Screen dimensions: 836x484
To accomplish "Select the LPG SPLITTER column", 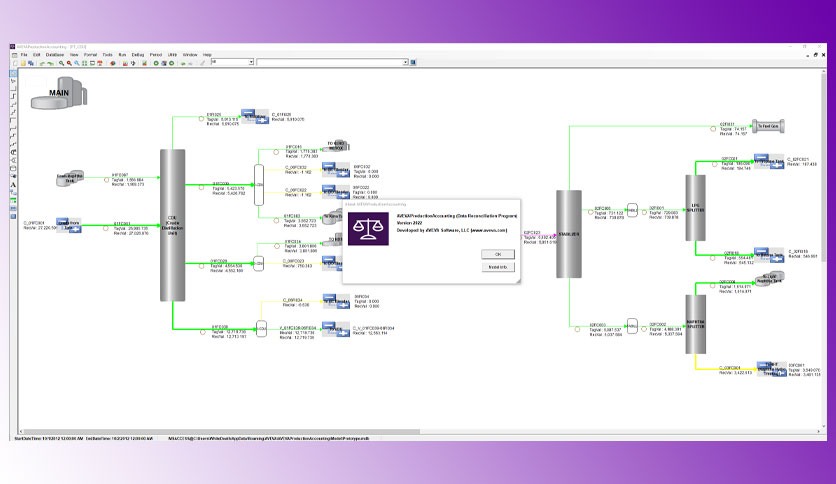I will pyautogui.click(x=695, y=208).
